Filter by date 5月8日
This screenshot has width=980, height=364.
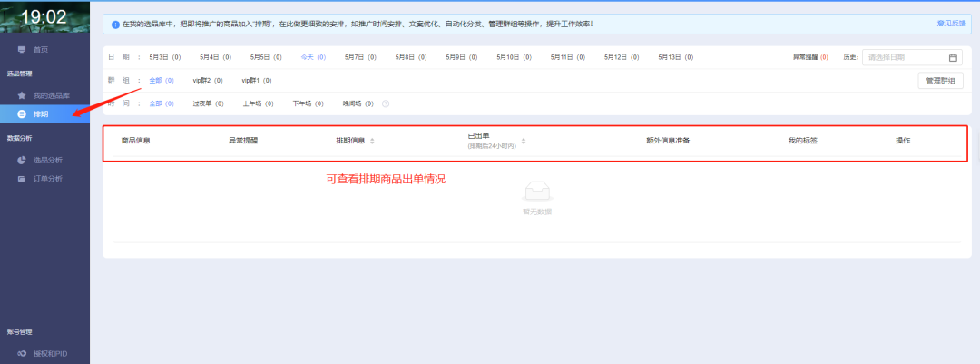click(x=411, y=57)
